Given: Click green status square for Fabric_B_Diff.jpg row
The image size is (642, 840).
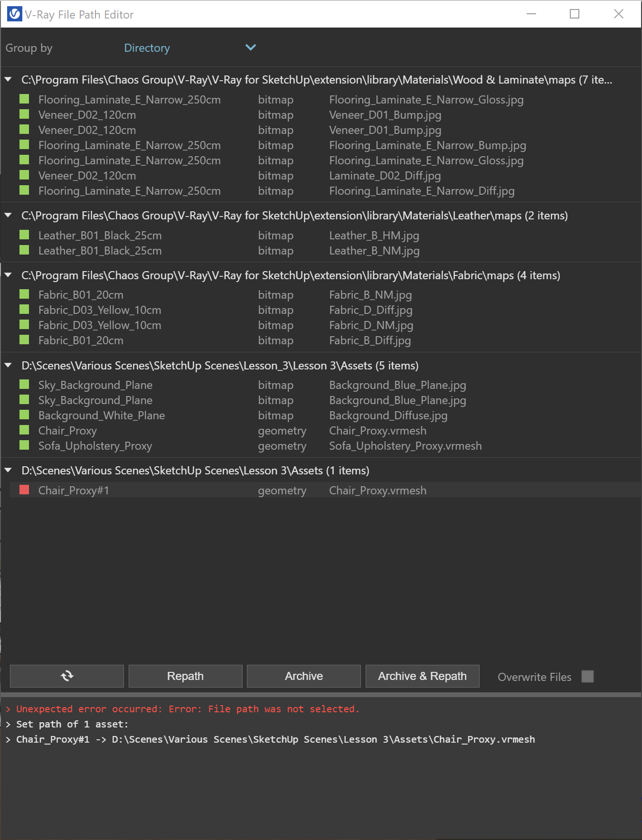Looking at the screenshot, I should (x=24, y=340).
